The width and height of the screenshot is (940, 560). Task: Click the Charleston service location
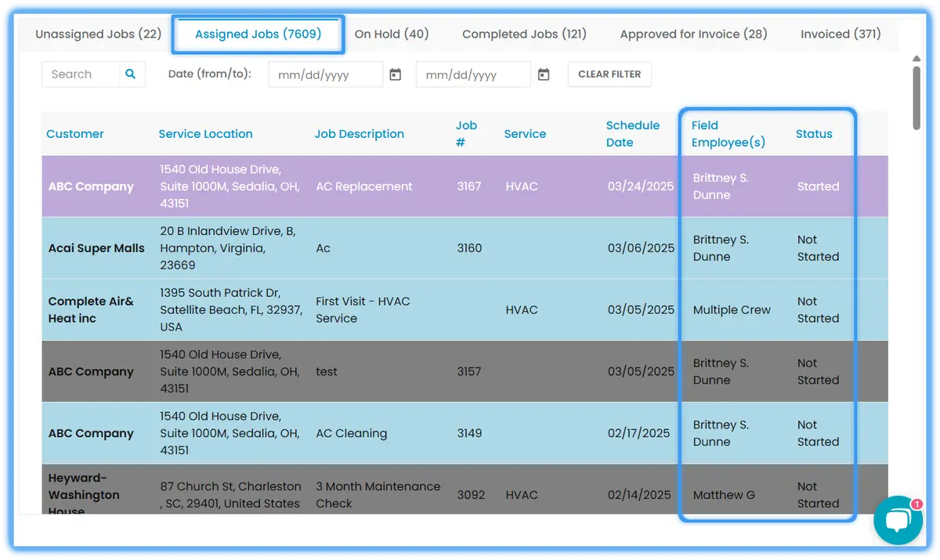click(x=230, y=495)
